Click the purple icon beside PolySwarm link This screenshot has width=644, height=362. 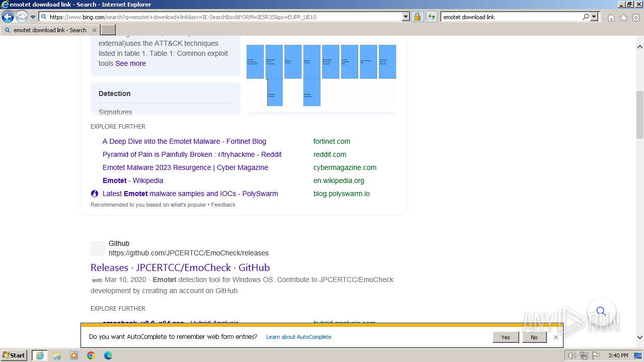95,194
